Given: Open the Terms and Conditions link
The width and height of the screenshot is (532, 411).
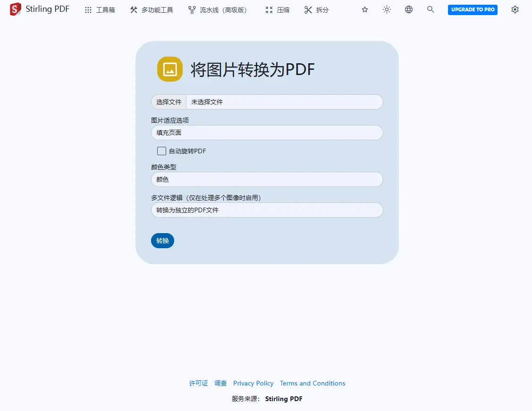Looking at the screenshot, I should [x=312, y=383].
